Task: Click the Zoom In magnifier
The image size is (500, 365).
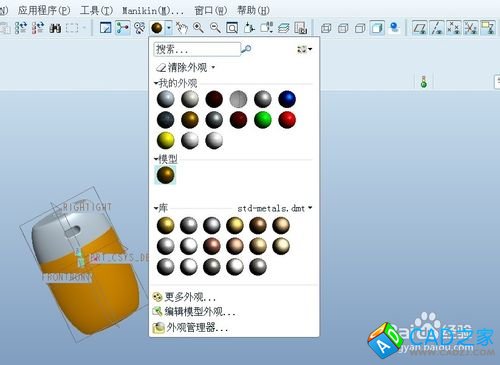Action: (198, 28)
